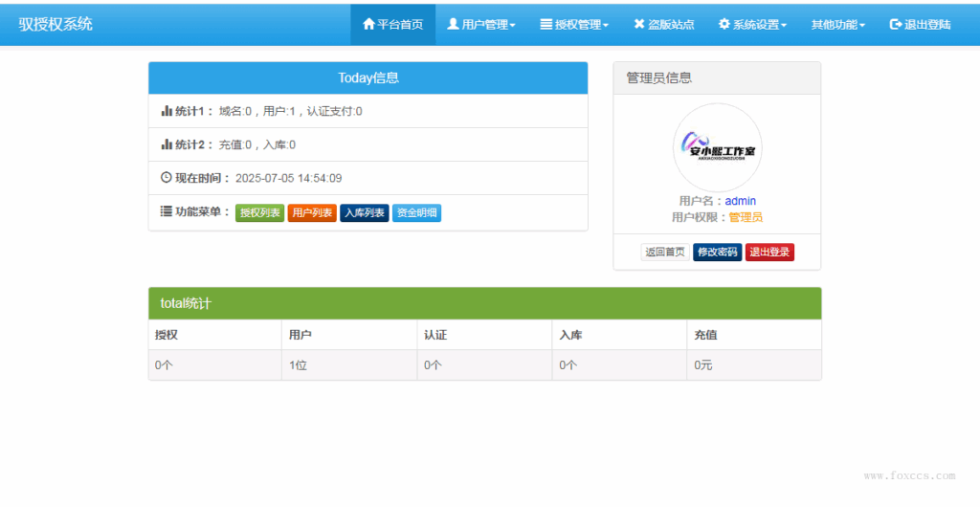Click the Today信息 panel header
Viewport: 980px width, 507px height.
pos(368,78)
